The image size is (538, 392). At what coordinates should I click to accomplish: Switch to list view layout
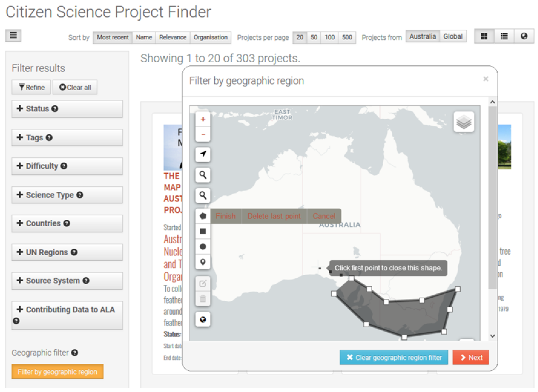coord(504,36)
